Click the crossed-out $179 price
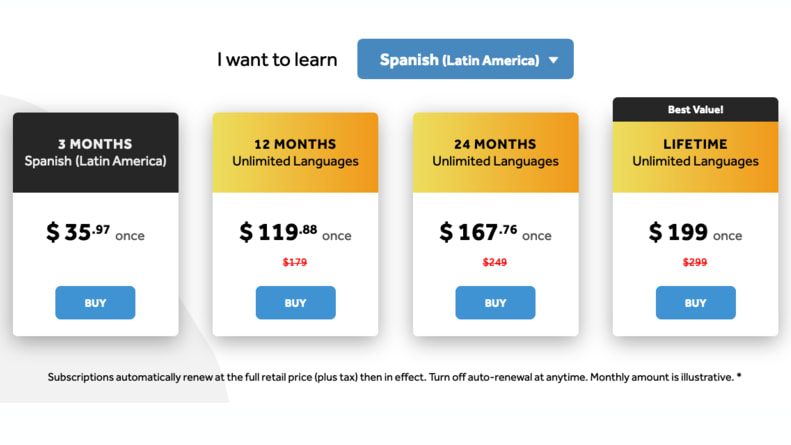 pyautogui.click(x=295, y=262)
